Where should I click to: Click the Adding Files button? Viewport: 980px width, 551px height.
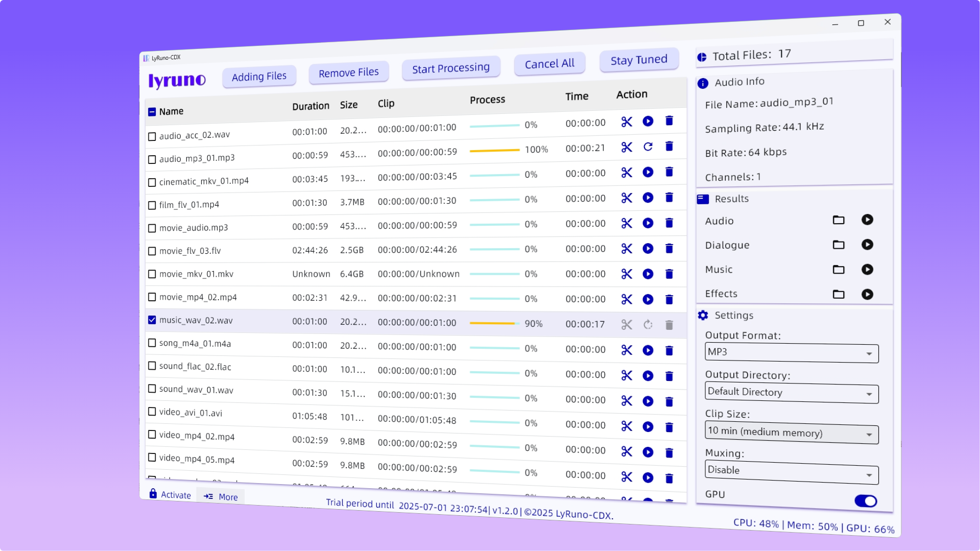point(259,77)
